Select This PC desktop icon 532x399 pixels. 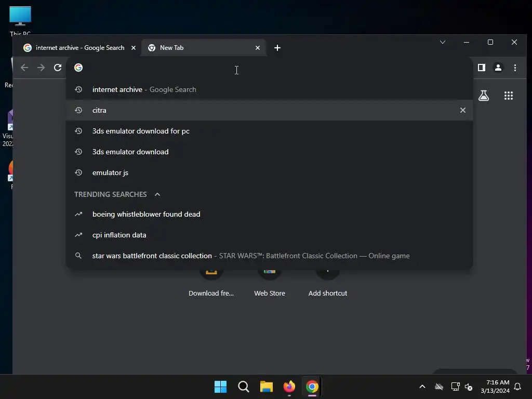click(20, 20)
